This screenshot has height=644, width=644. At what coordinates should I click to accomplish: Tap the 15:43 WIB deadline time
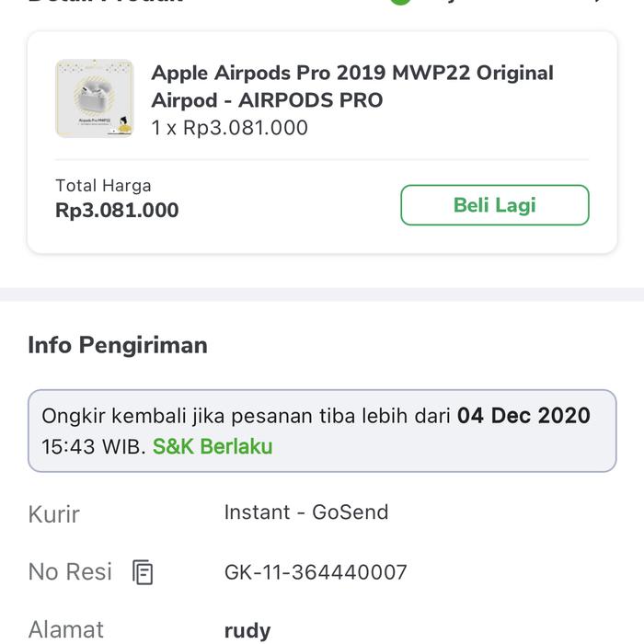(93, 446)
